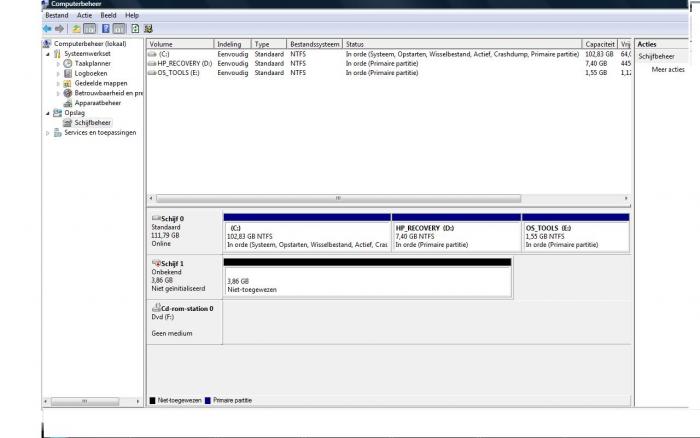The height and width of the screenshot is (438, 700).
Task: Go forward with the grey right arrow
Action: point(59,29)
